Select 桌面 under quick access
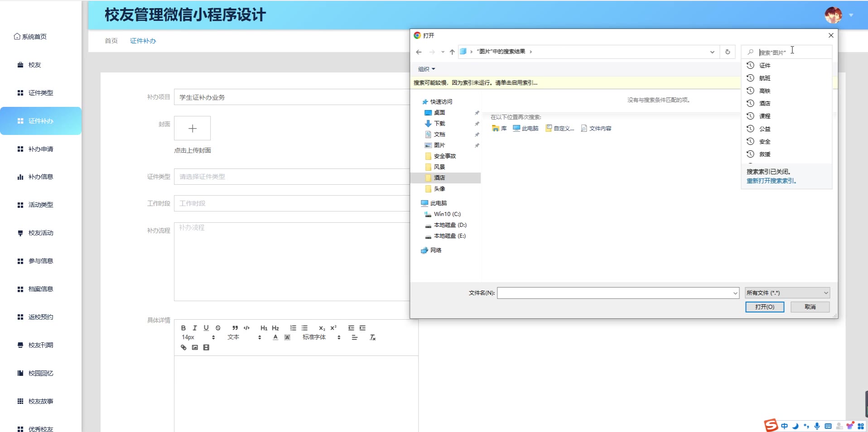This screenshot has width=868, height=432. [x=439, y=113]
